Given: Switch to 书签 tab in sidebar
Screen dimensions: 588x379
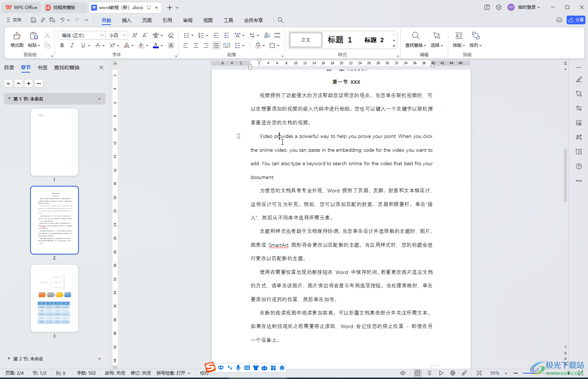Looking at the screenshot, I should [42, 68].
